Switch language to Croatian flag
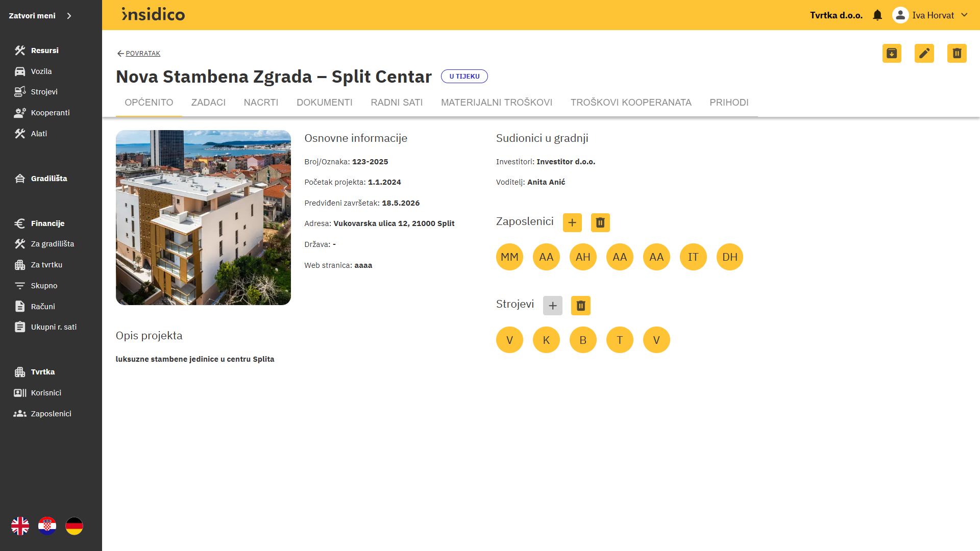 [47, 526]
